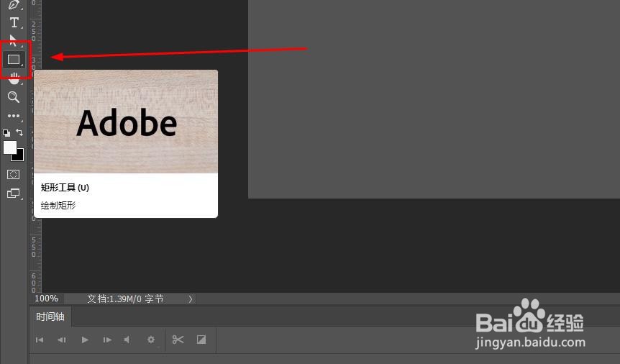Viewport: 620px width, 364px height.
Task: Step back to previous frame
Action: 61,340
